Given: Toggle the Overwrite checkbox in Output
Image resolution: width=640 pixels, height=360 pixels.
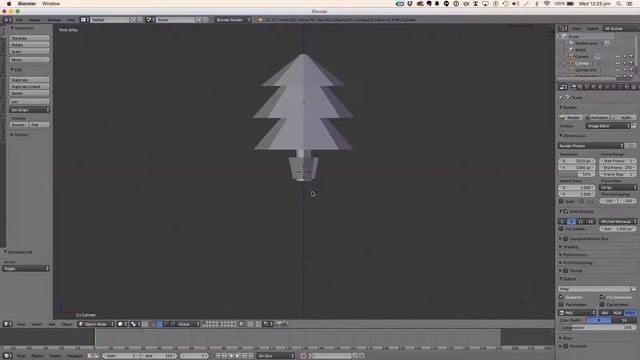Looking at the screenshot, I should click(x=561, y=297).
